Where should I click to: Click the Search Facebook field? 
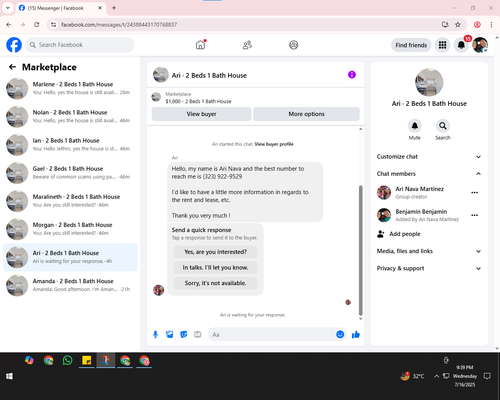[80, 45]
